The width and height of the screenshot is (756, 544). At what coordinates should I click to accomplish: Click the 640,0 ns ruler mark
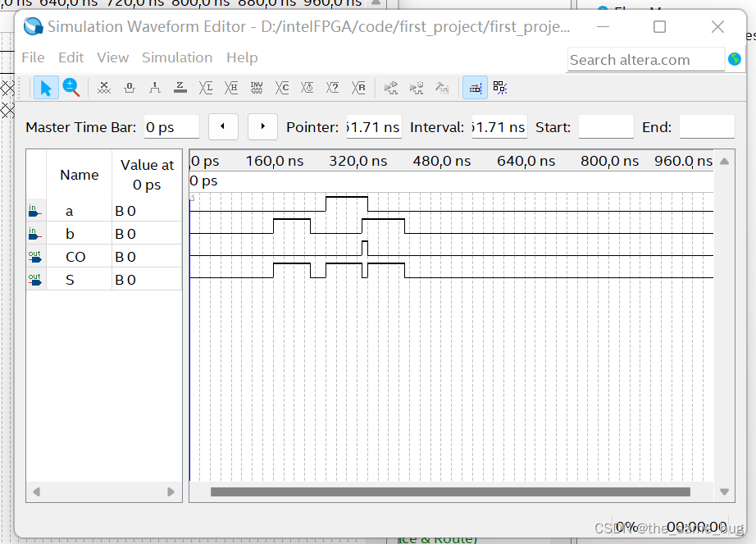point(526,161)
